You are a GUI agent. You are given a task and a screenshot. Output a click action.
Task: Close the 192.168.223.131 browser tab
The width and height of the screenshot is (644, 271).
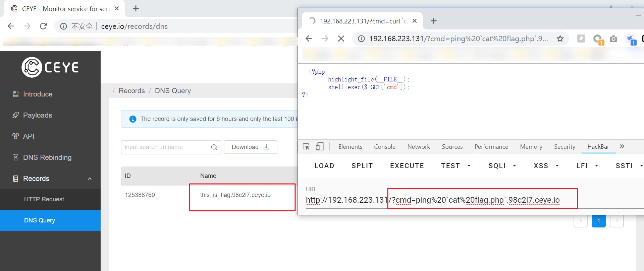(x=415, y=21)
